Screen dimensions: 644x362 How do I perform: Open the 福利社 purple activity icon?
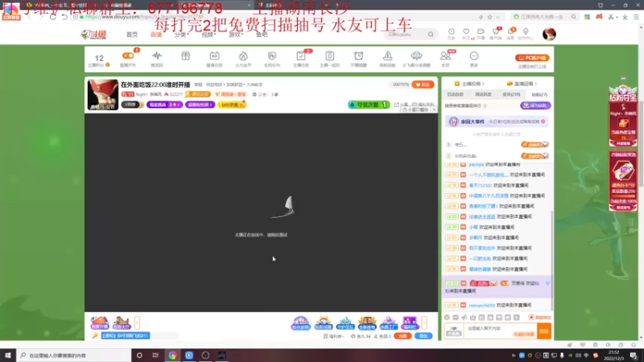(410, 323)
